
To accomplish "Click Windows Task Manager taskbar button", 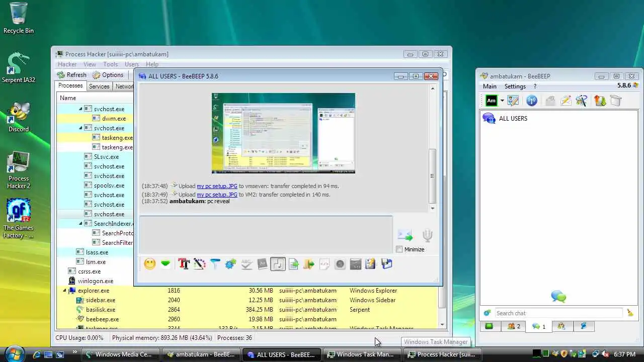I will tap(361, 354).
